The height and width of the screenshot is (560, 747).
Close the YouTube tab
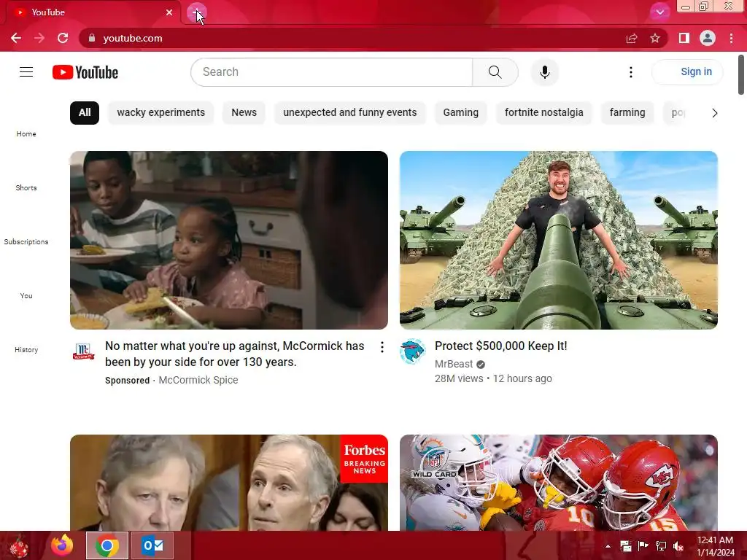pyautogui.click(x=169, y=12)
